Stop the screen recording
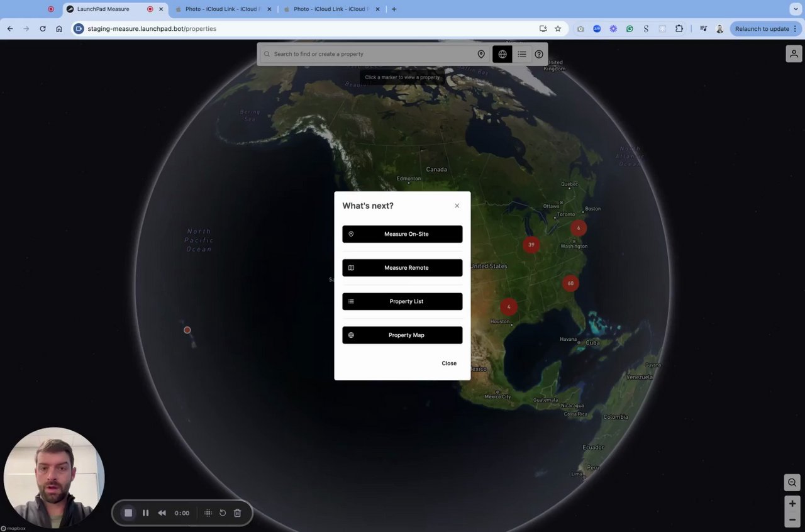805x532 pixels. [128, 513]
